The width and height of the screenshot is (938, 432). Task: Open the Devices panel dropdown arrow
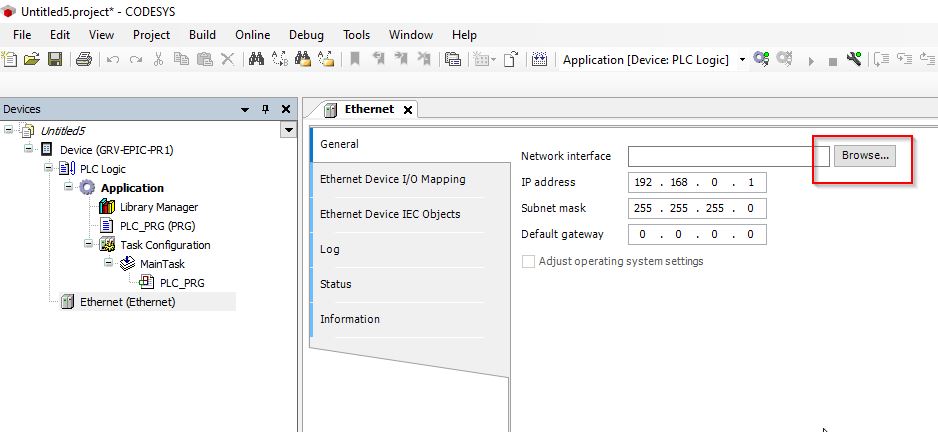coord(245,109)
